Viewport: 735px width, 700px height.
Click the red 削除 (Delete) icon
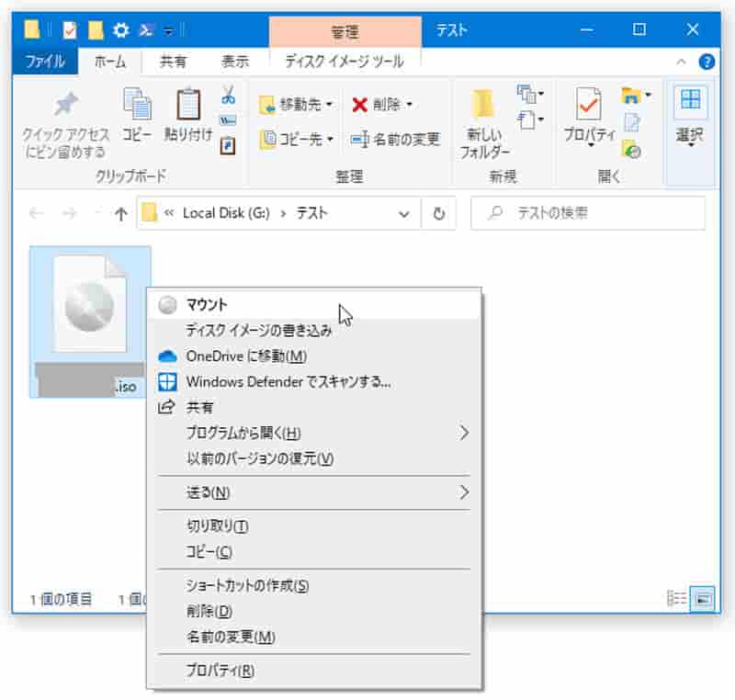click(x=360, y=104)
